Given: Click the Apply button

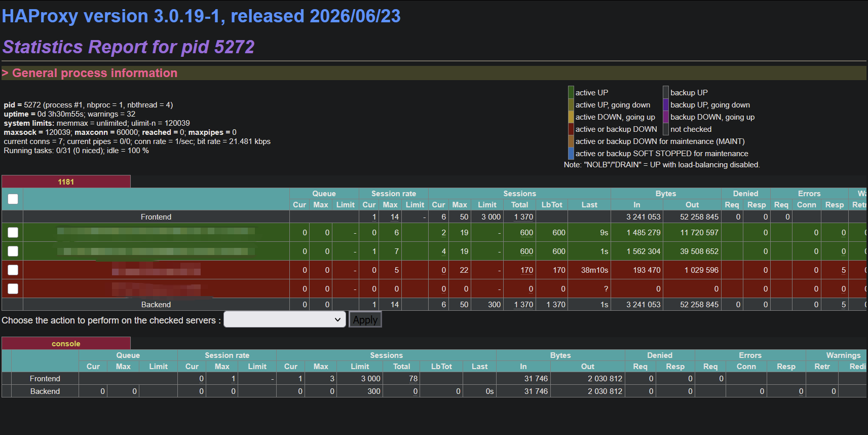Looking at the screenshot, I should (365, 320).
